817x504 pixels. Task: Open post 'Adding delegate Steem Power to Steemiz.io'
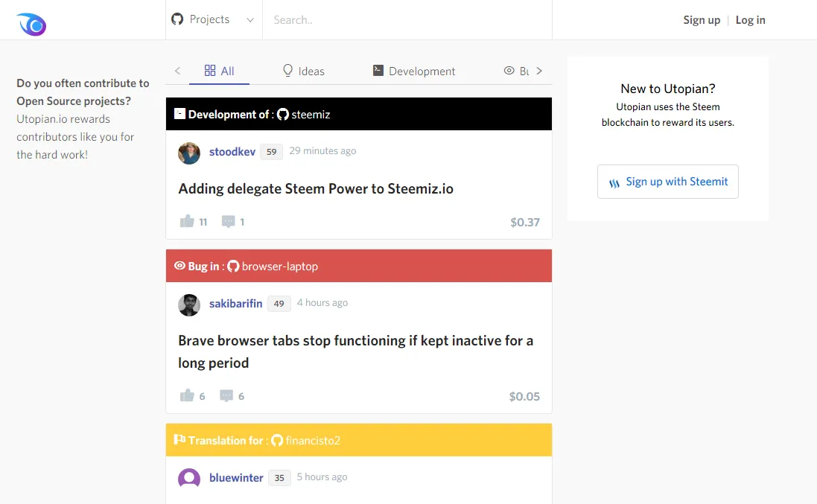pyautogui.click(x=316, y=188)
